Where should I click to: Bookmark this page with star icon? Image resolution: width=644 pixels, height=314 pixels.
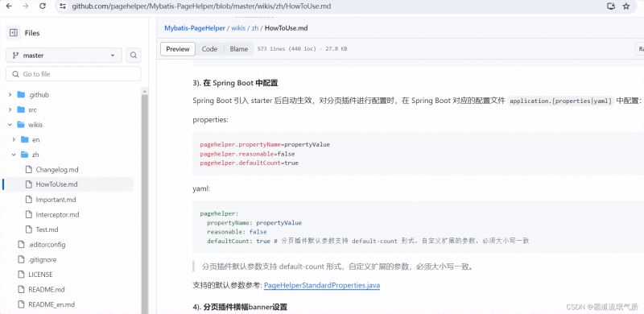(x=626, y=6)
